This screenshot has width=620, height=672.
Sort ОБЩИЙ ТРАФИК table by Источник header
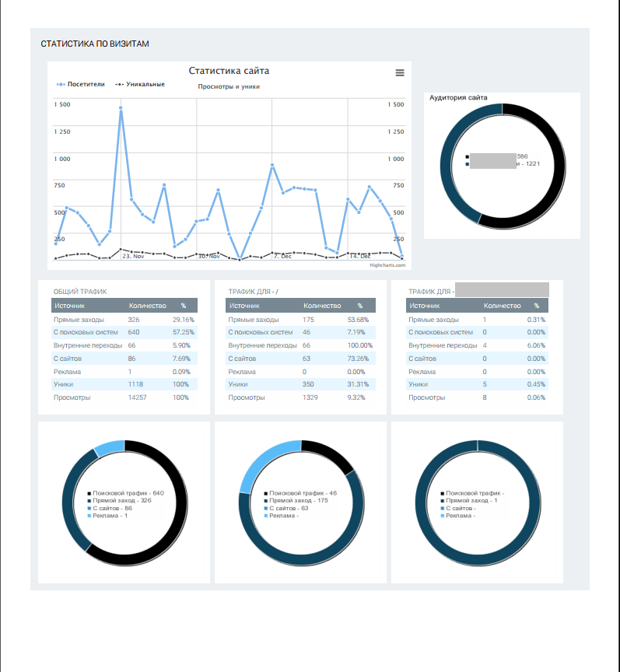point(68,306)
